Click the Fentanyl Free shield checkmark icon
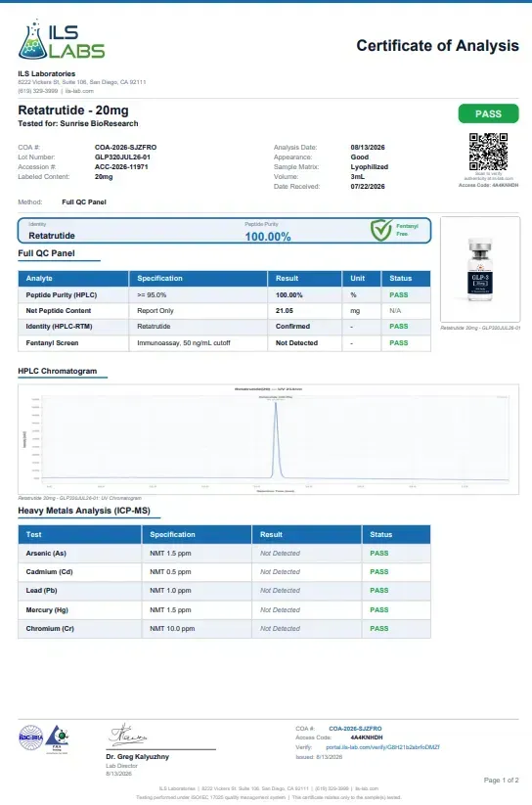 381,230
